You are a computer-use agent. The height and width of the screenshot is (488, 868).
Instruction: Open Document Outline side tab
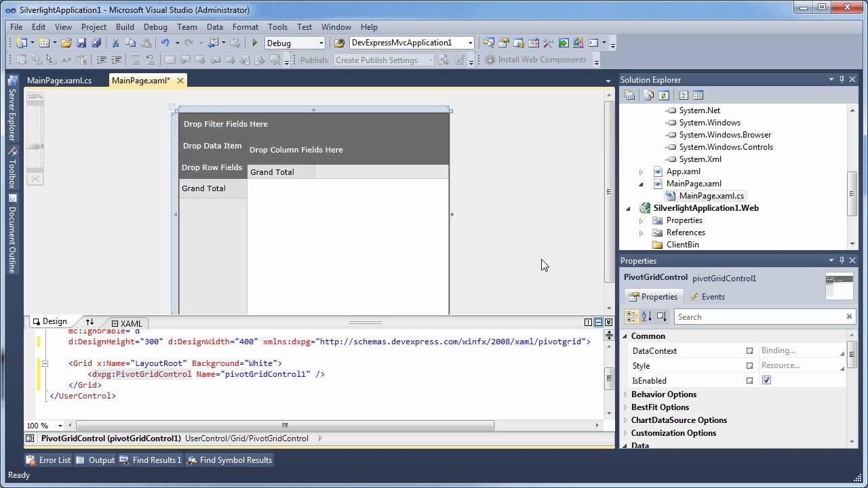12,234
